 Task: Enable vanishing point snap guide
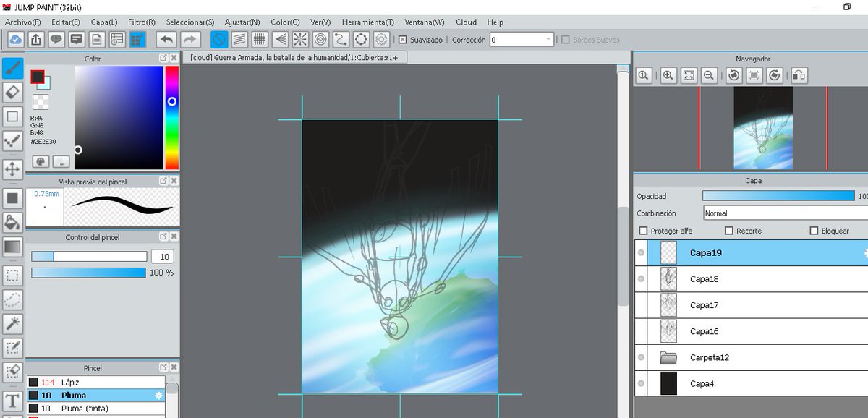click(280, 39)
